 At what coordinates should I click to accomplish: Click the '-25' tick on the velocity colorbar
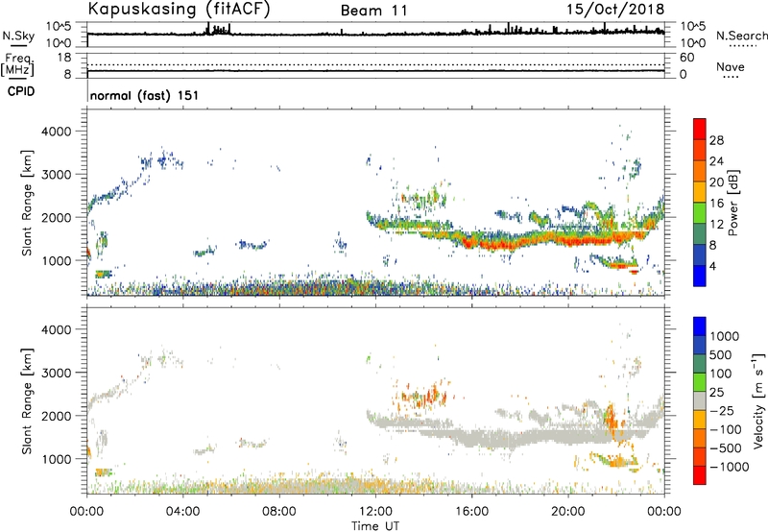tap(722, 410)
